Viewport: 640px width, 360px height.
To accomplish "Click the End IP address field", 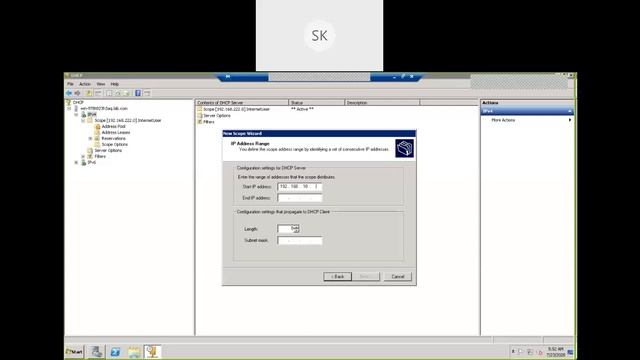I will 300,198.
